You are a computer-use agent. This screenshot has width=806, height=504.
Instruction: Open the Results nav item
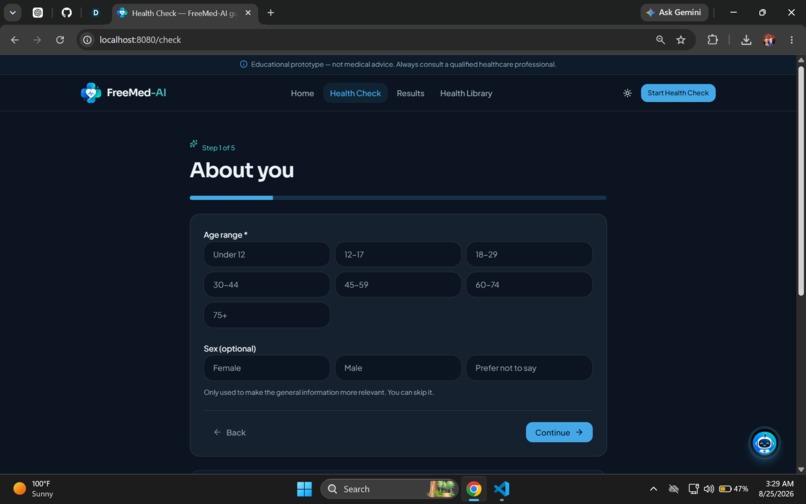tap(410, 93)
